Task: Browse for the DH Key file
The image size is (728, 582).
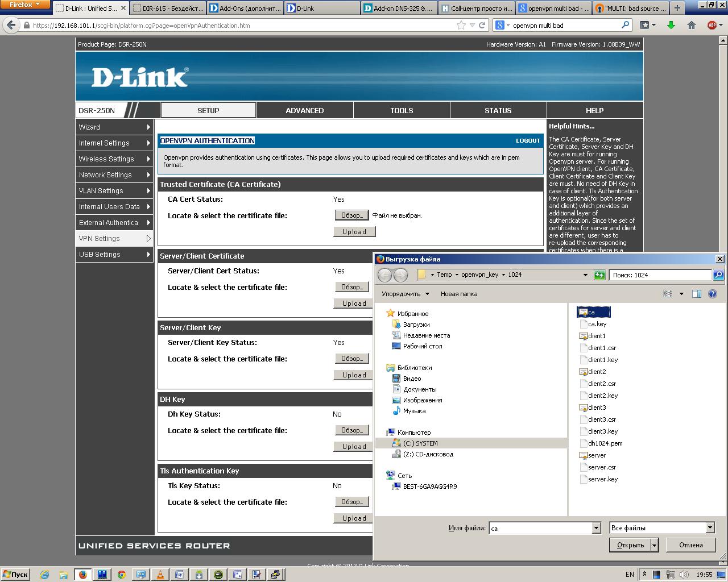Action: point(352,430)
